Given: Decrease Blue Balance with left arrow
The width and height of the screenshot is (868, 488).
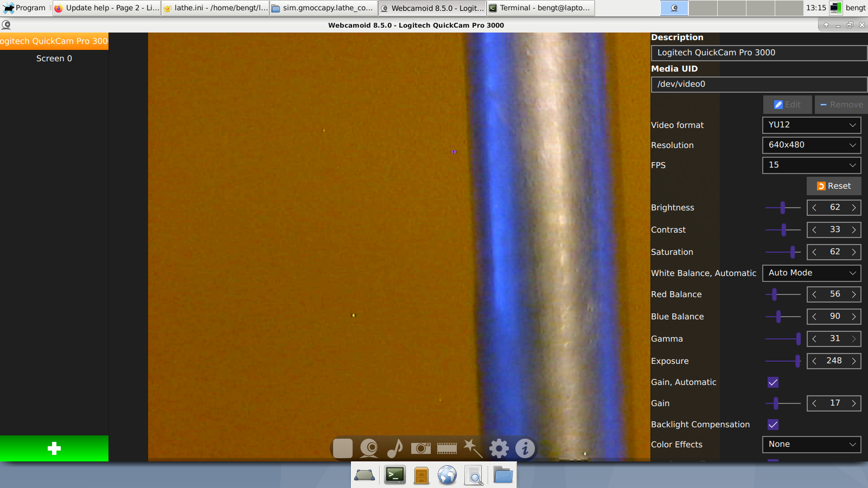Looking at the screenshot, I should 814,317.
